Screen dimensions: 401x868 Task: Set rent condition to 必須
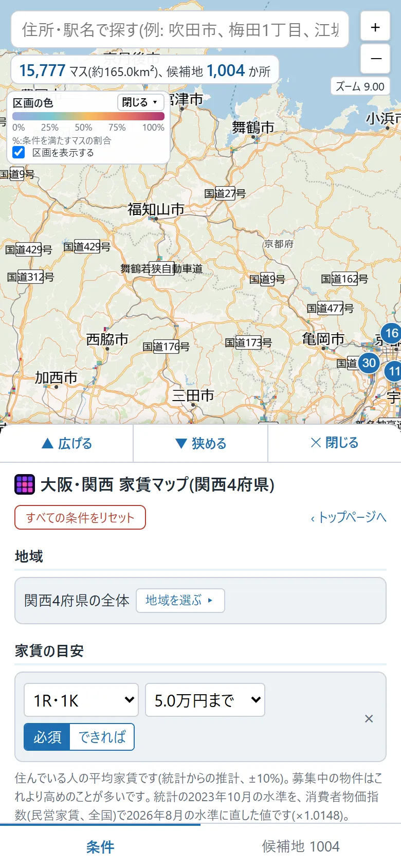(x=47, y=737)
